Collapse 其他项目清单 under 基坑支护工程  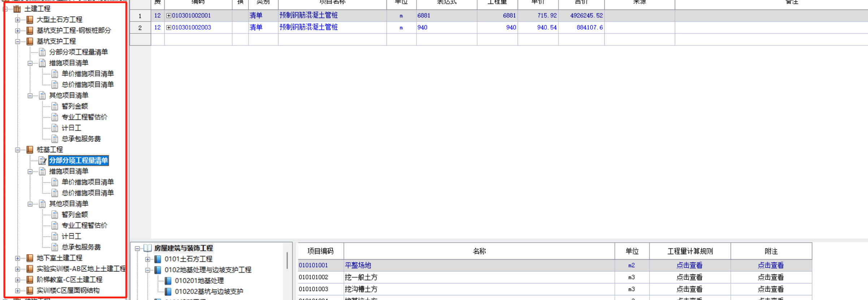tap(30, 95)
